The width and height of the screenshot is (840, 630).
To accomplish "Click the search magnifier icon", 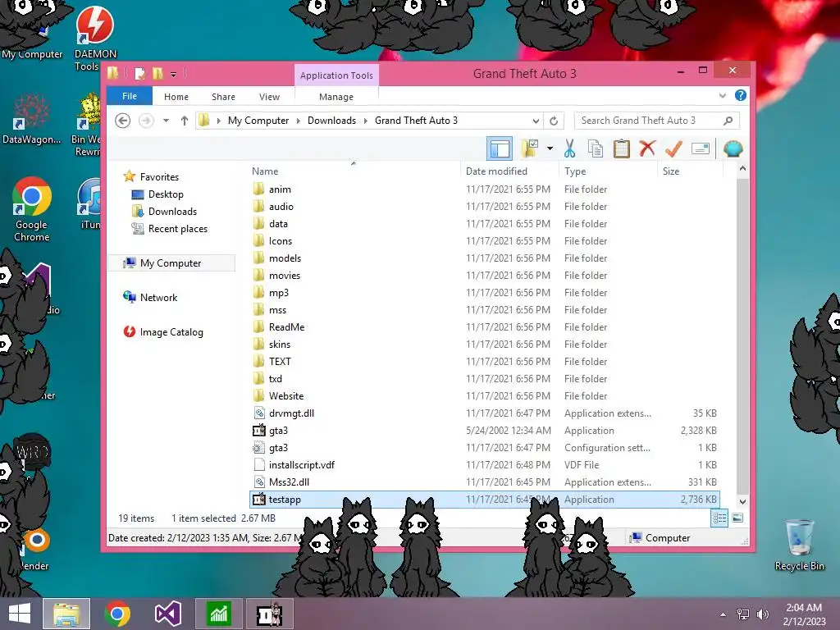I will 728,121.
